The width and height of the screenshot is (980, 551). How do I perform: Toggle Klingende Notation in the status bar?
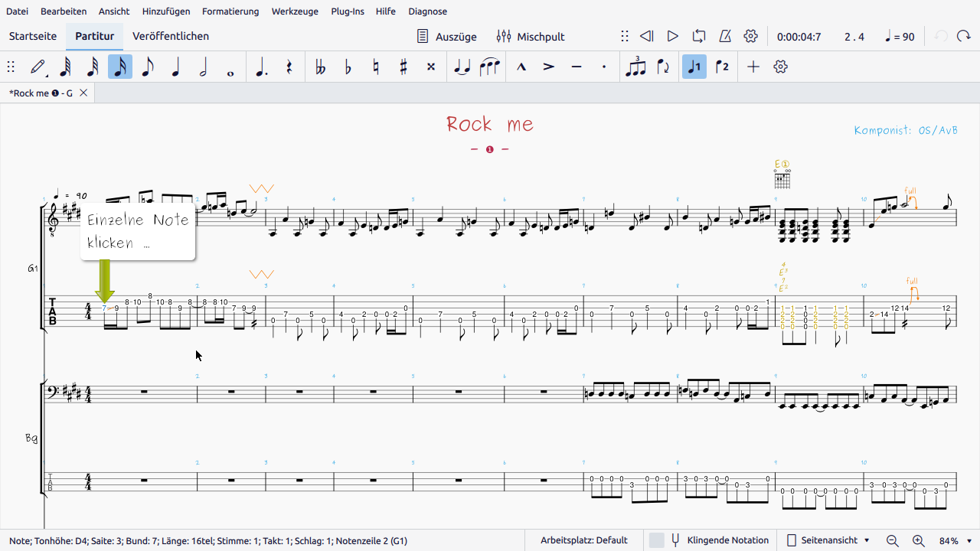click(720, 540)
